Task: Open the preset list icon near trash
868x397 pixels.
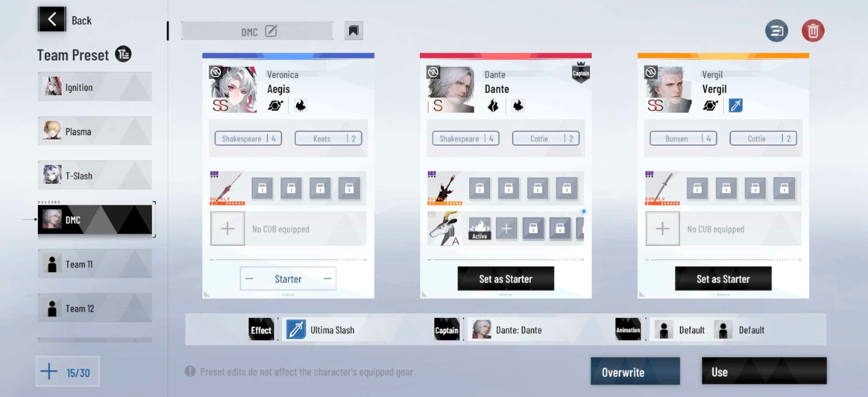Action: pyautogui.click(x=776, y=31)
